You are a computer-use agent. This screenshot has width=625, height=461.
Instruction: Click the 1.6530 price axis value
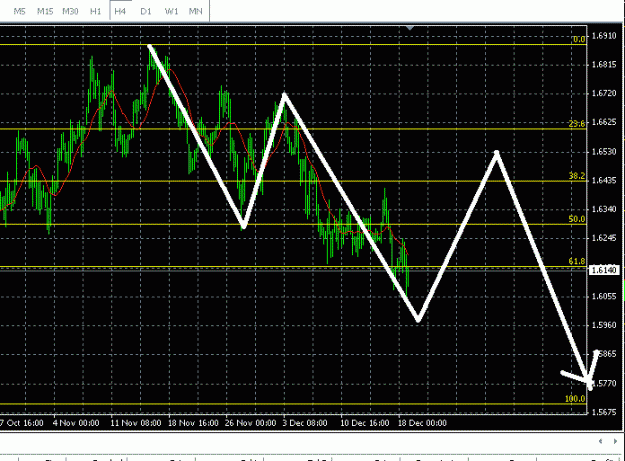click(x=604, y=151)
